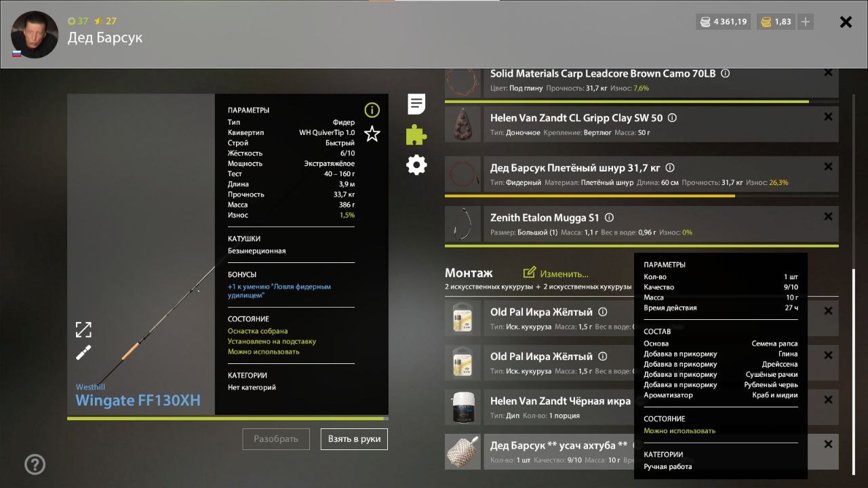The image size is (868, 488).
Task: Click the leadcore thumbnail image
Action: tap(462, 83)
